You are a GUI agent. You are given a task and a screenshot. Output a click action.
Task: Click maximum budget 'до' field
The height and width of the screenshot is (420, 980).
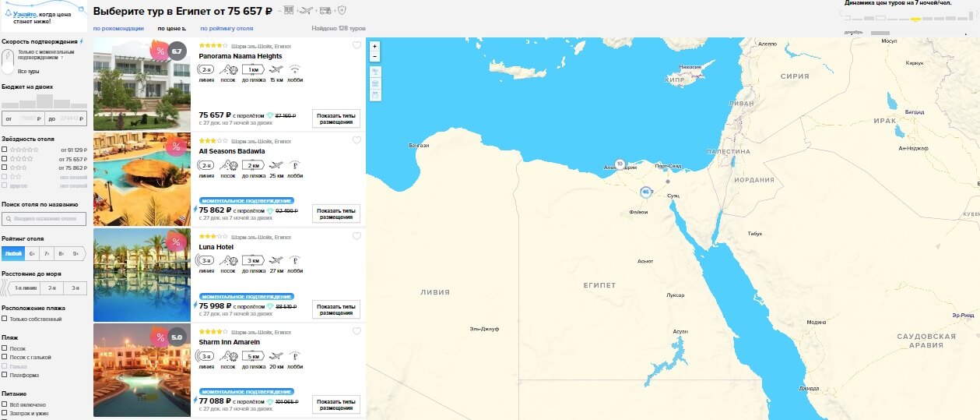tap(66, 118)
